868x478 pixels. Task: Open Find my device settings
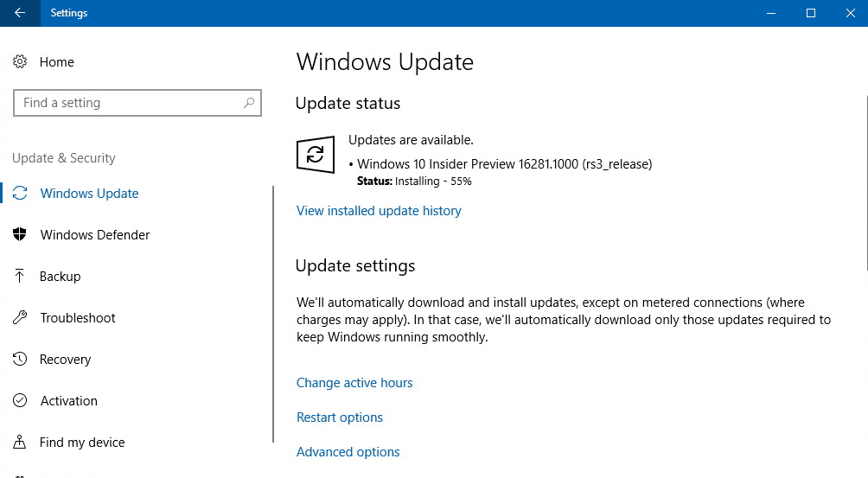pyautogui.click(x=82, y=443)
